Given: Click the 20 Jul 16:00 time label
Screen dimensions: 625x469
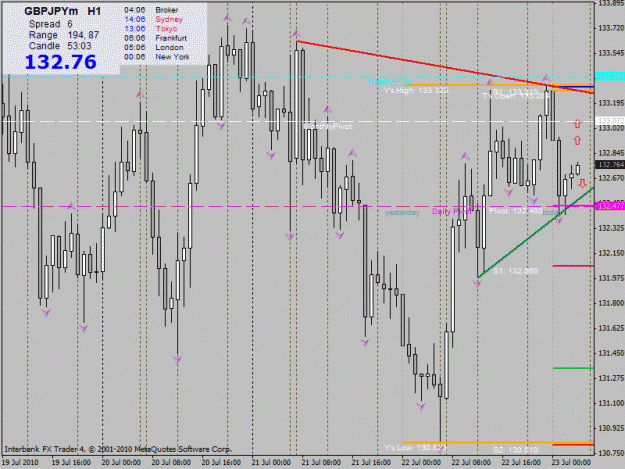Looking at the screenshot, I should point(221,462).
